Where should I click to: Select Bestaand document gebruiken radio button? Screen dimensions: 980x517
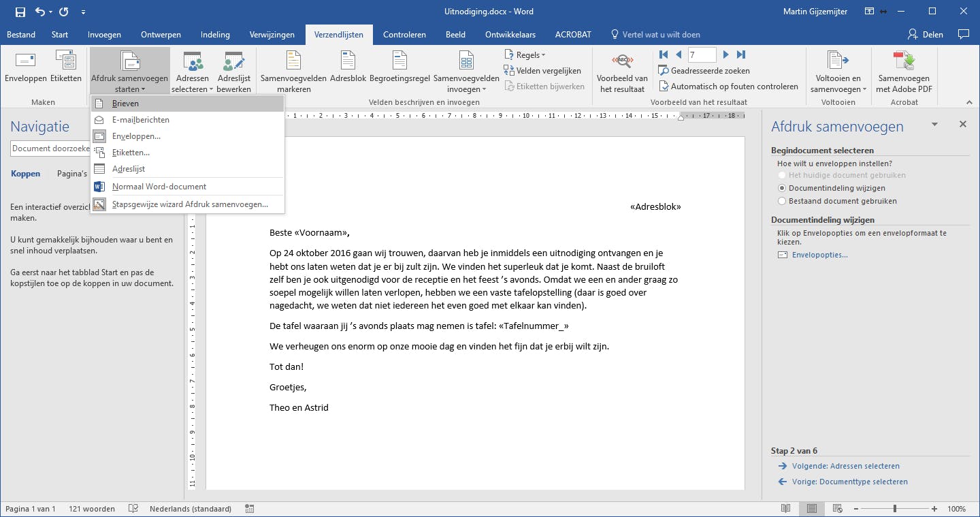[x=783, y=201]
